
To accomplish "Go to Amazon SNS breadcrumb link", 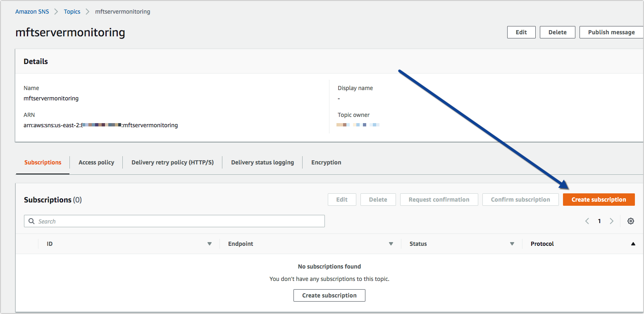I will coord(32,12).
